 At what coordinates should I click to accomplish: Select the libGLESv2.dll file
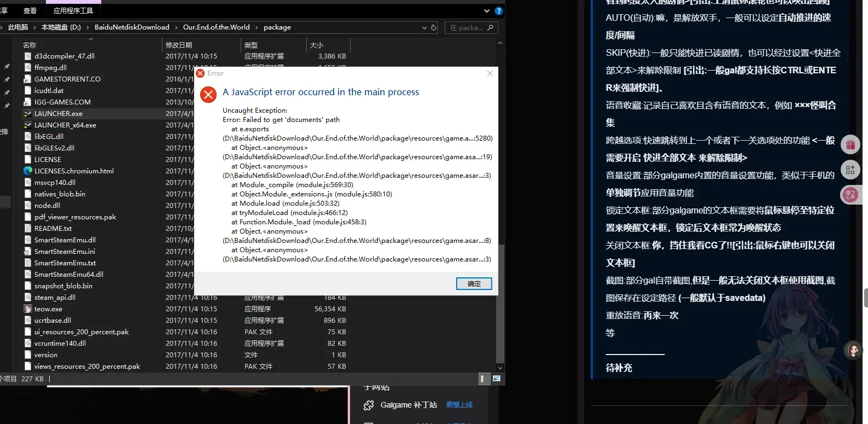[x=54, y=148]
